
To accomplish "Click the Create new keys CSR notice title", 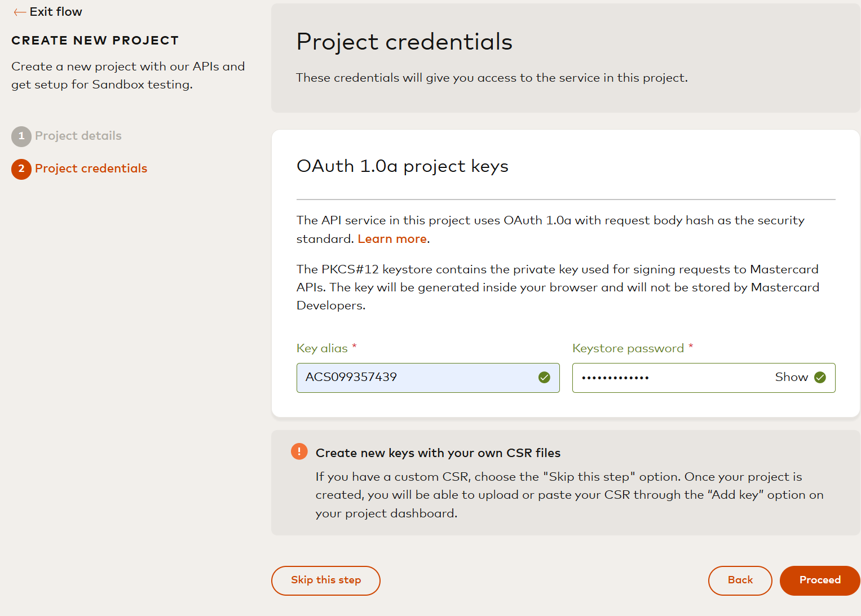I will click(x=438, y=453).
